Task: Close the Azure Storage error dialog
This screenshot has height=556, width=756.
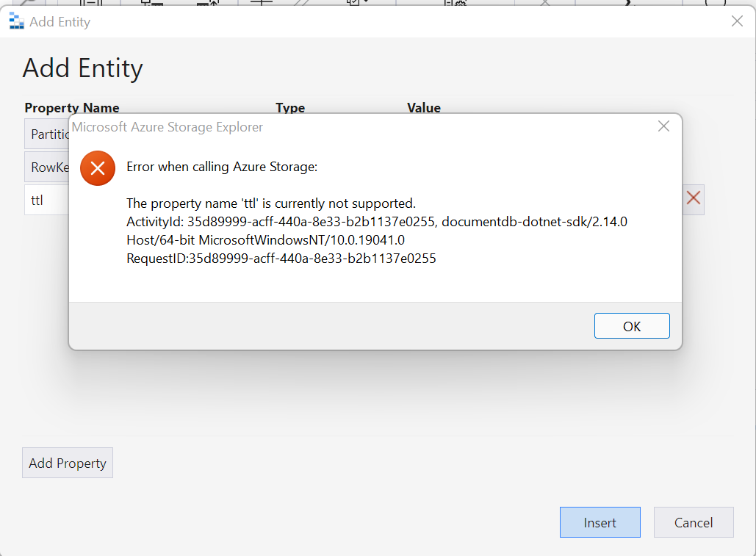Action: tap(663, 126)
